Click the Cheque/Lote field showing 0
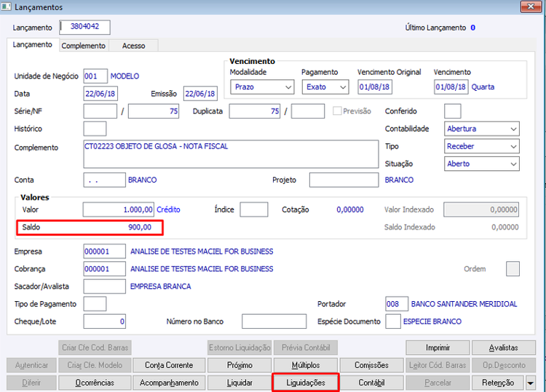The image size is (546, 392). pyautogui.click(x=104, y=321)
